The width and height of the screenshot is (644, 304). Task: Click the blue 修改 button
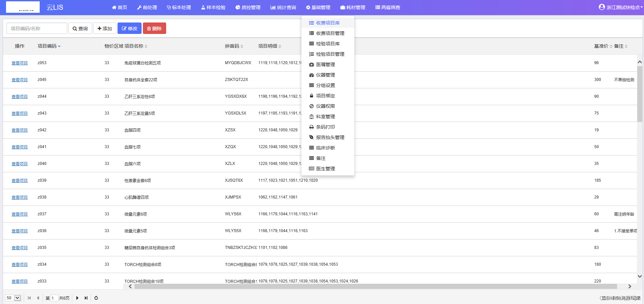(x=129, y=29)
